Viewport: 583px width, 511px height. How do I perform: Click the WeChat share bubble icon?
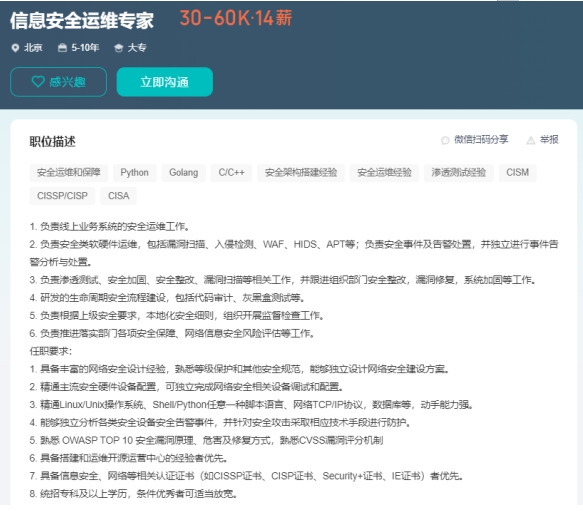click(445, 140)
